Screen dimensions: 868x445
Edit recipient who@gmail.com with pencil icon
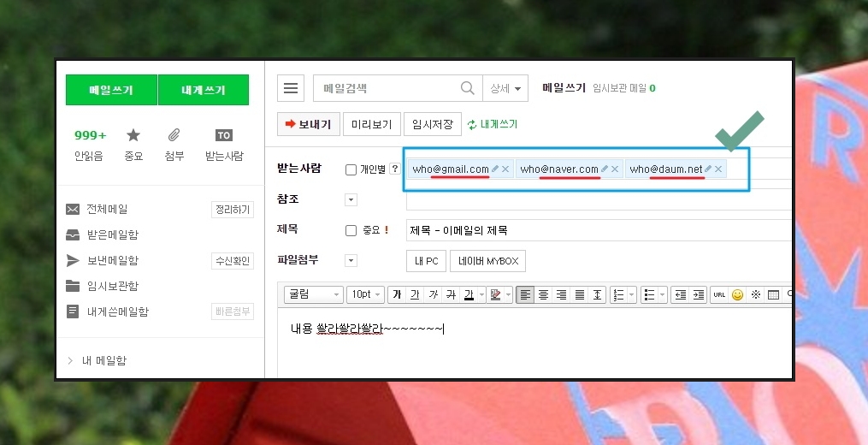pyautogui.click(x=495, y=169)
